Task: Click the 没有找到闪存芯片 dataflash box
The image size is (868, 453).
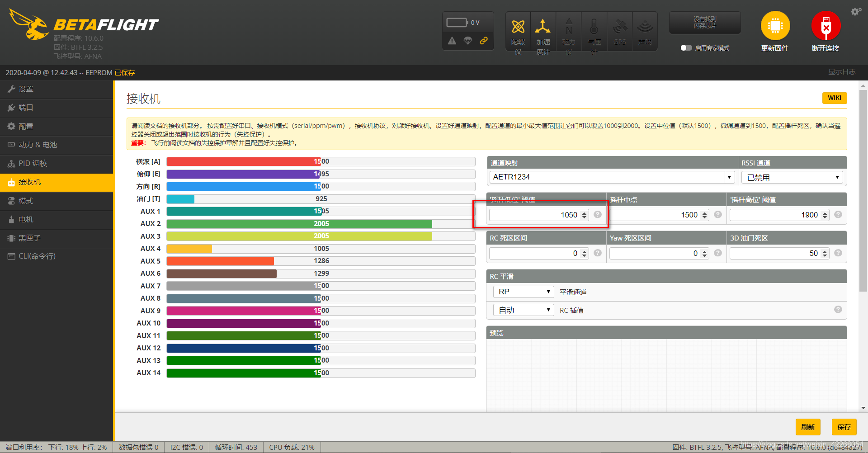Action: click(x=705, y=23)
